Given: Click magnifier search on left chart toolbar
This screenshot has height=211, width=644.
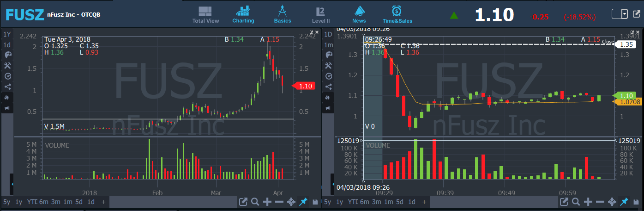Looking at the screenshot, I should [255, 202].
